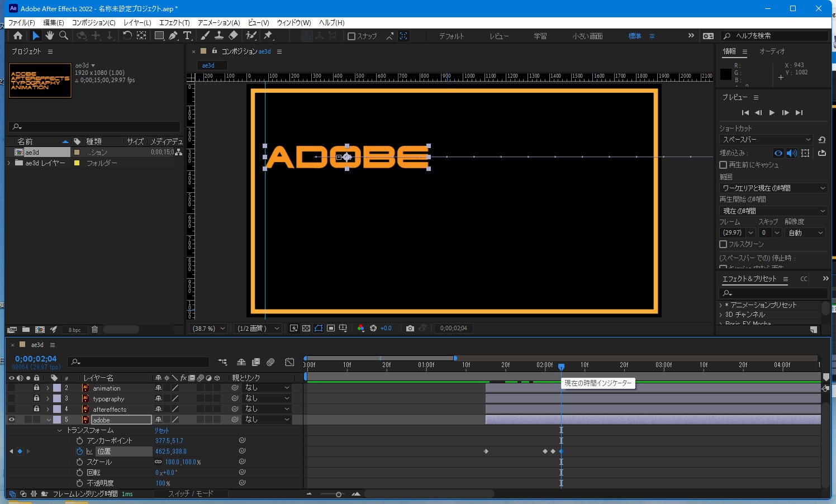Open the play-from 現在の時間 dropdown
The height and width of the screenshot is (504, 836).
pos(773,211)
